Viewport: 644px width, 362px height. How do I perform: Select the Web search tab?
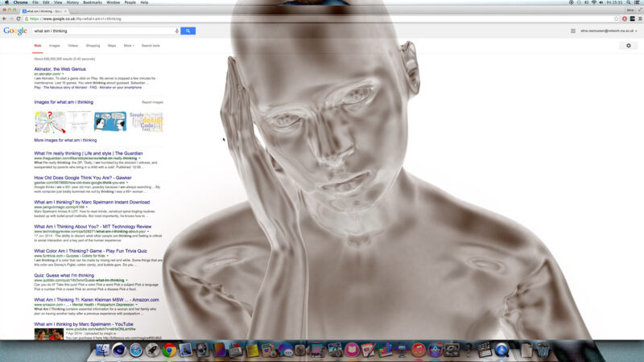[37, 46]
